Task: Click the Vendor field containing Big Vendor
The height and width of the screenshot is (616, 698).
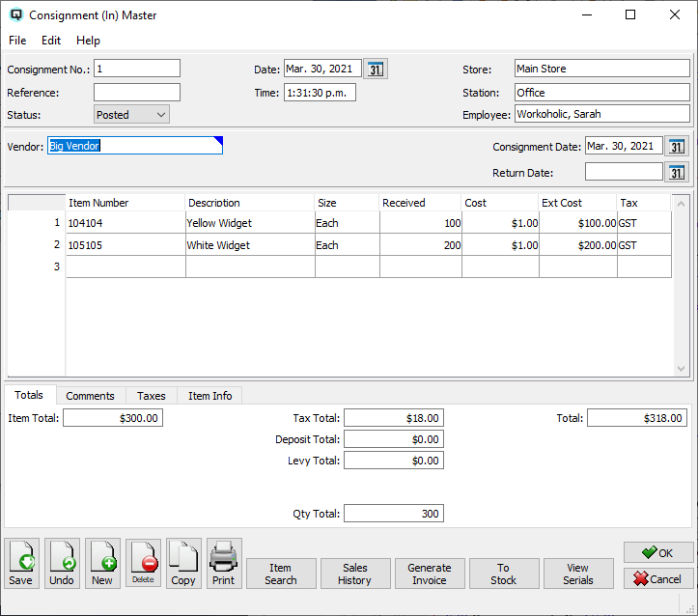Action: (135, 146)
